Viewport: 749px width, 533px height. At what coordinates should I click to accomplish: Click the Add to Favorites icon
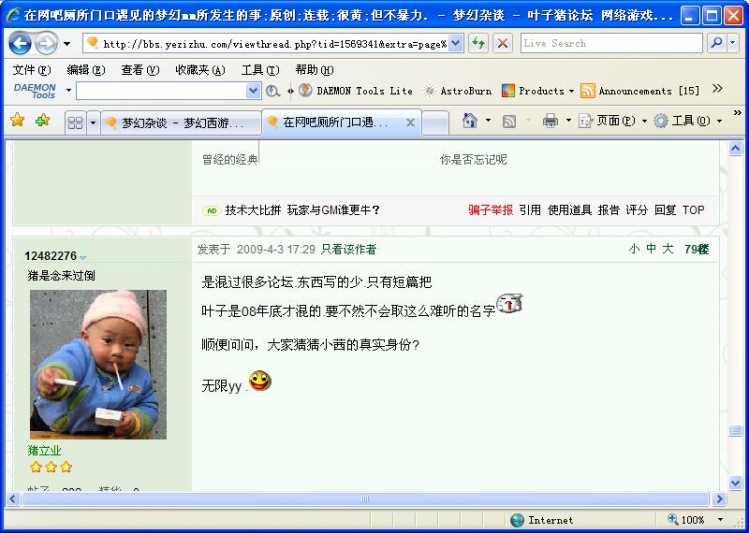tap(42, 121)
